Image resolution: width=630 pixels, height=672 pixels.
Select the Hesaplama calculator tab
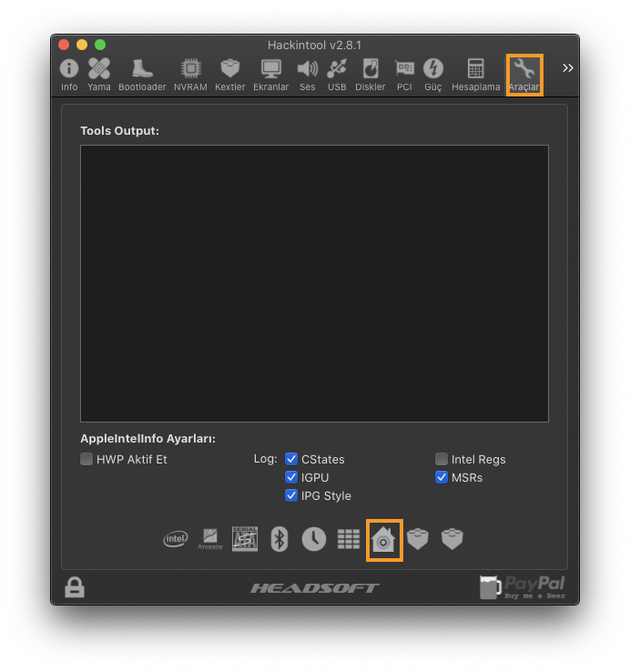476,76
